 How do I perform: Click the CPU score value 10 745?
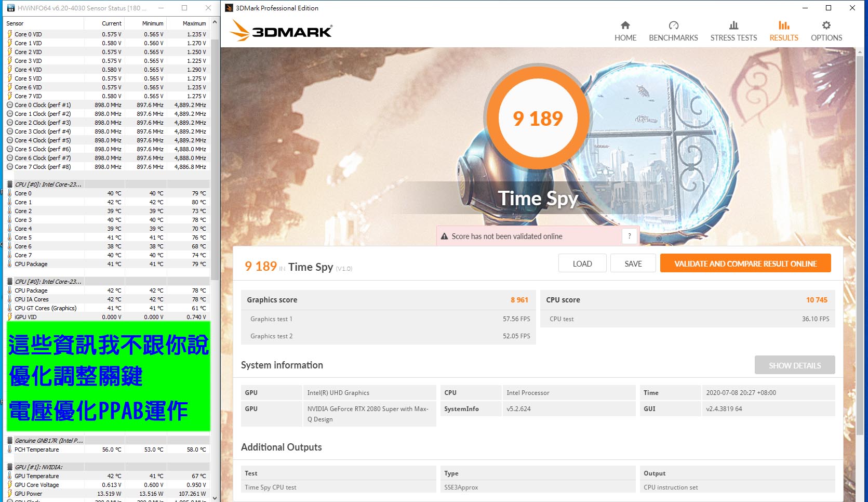click(817, 300)
